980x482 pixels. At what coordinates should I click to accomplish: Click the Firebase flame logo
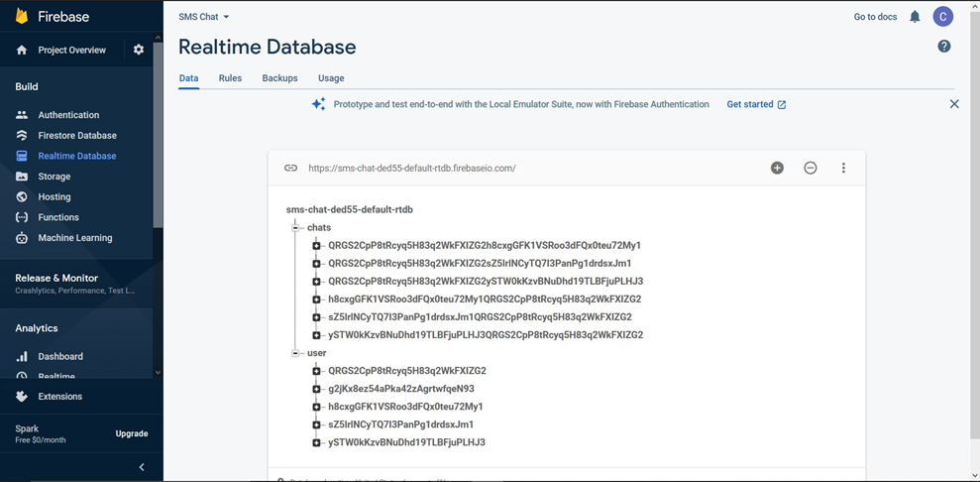(22, 16)
